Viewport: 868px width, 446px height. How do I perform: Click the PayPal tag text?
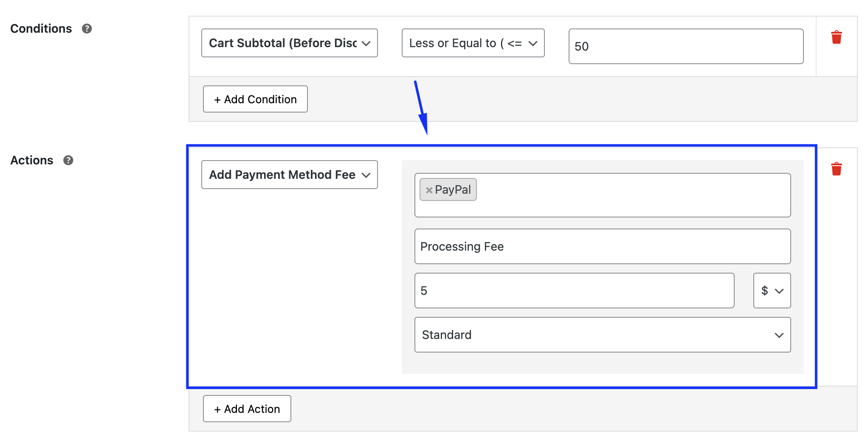tap(453, 190)
